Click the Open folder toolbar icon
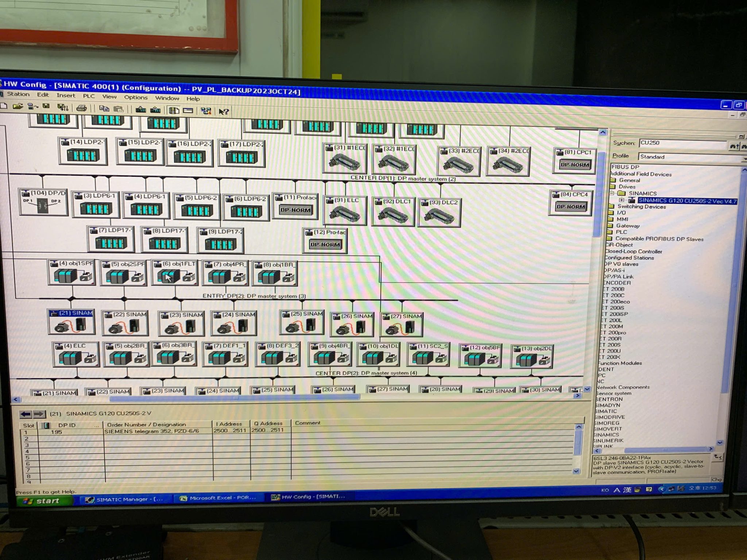This screenshot has height=560, width=747. tap(18, 106)
